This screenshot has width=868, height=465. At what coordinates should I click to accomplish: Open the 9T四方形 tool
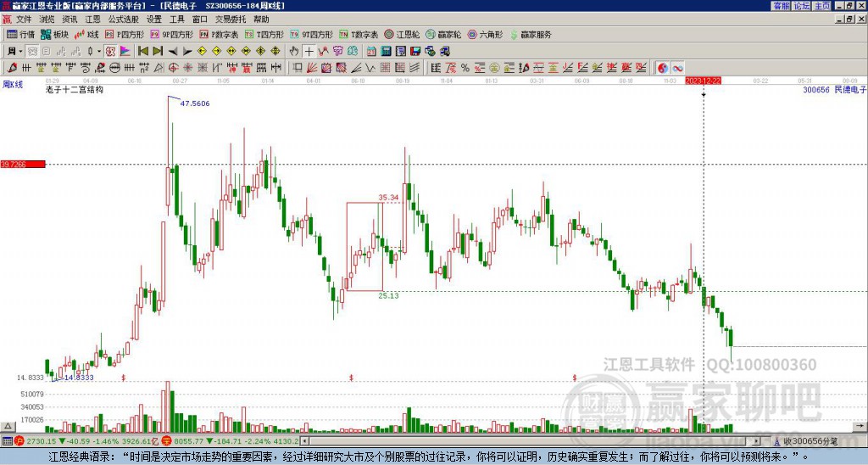click(311, 34)
